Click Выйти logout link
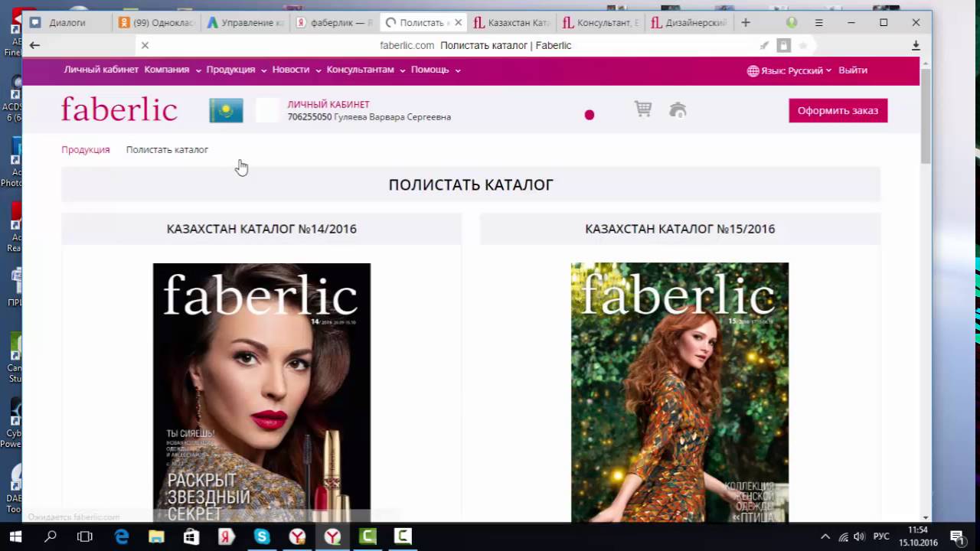Screen dimensions: 980x551 [x=853, y=70]
